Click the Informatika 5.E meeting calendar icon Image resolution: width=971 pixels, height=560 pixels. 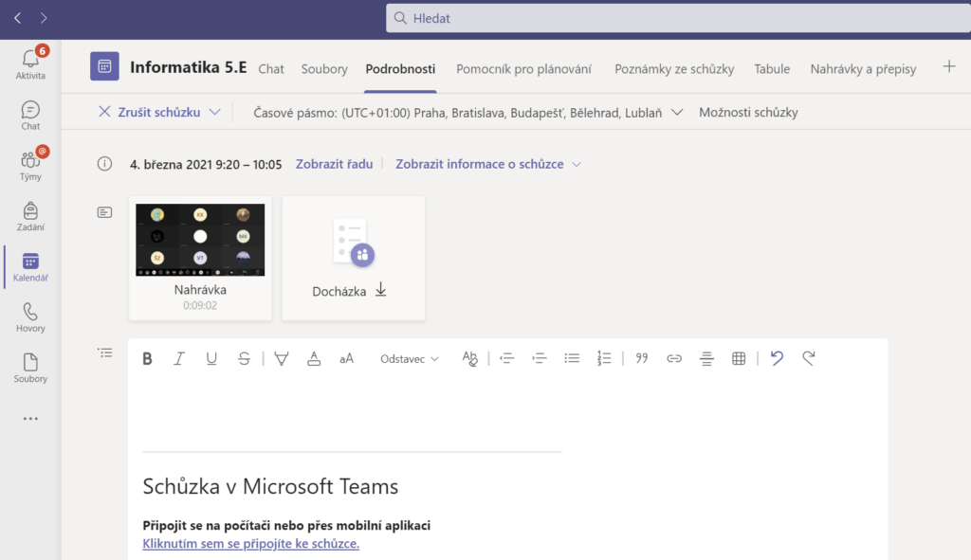104,66
